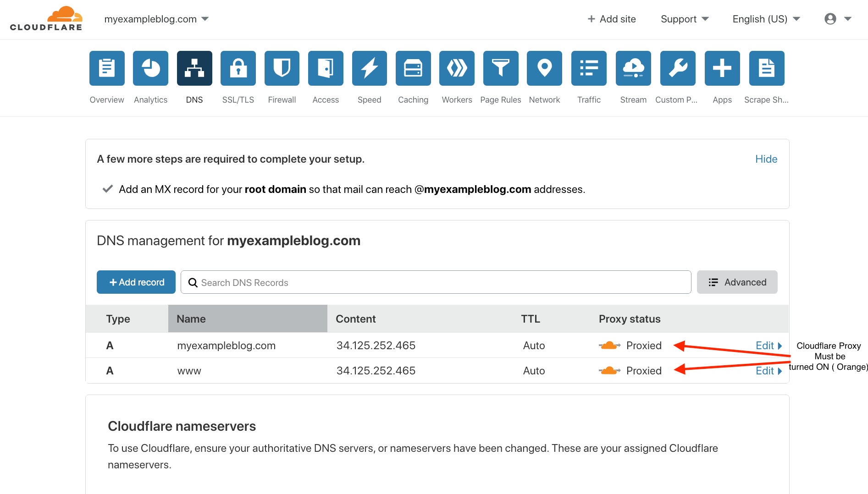
Task: Click the Auto TTL for www record
Action: point(534,371)
